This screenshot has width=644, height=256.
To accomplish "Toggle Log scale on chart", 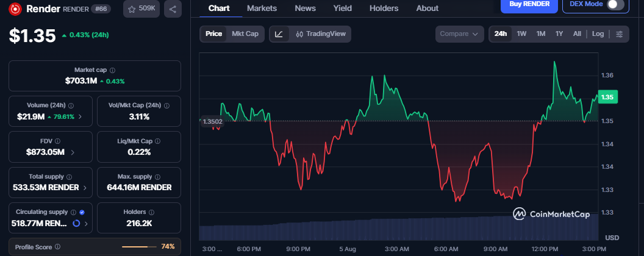I will pyautogui.click(x=598, y=34).
